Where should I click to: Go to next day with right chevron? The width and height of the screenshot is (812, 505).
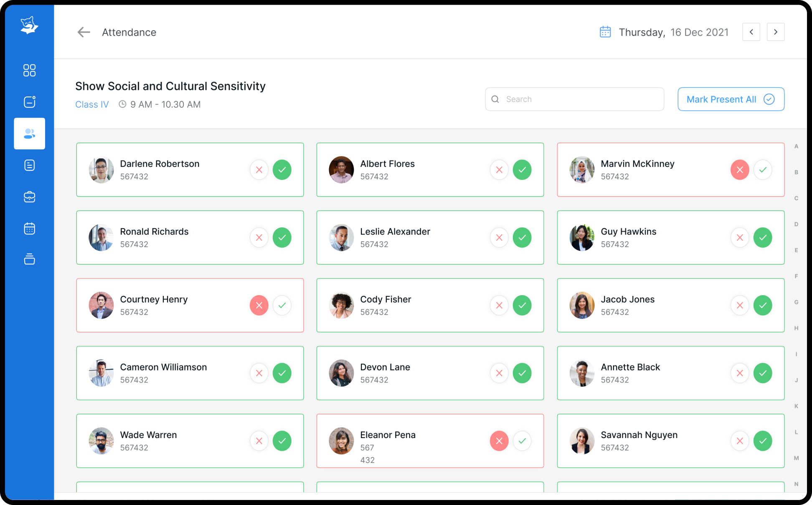pyautogui.click(x=776, y=32)
